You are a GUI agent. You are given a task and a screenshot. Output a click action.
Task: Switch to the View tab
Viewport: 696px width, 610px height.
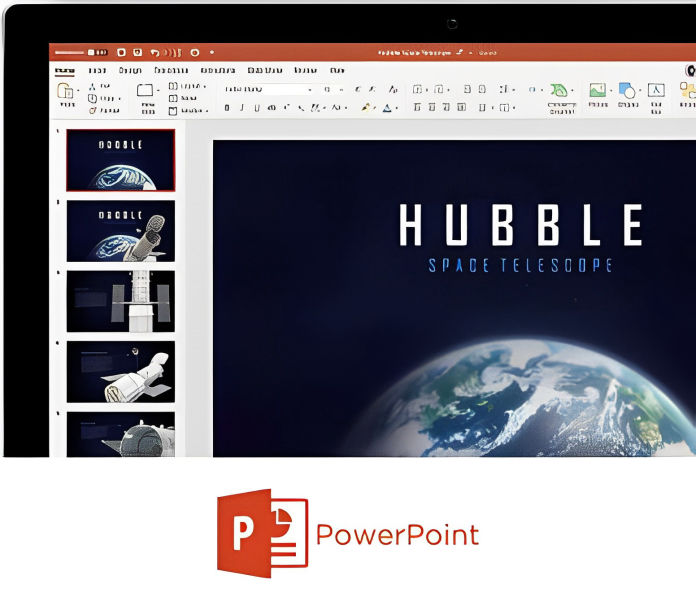[337, 70]
